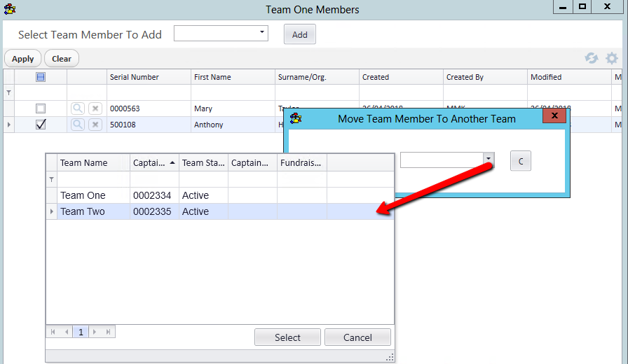
Task: Toggle the select-all checkbox in grid header
Action: (x=41, y=77)
